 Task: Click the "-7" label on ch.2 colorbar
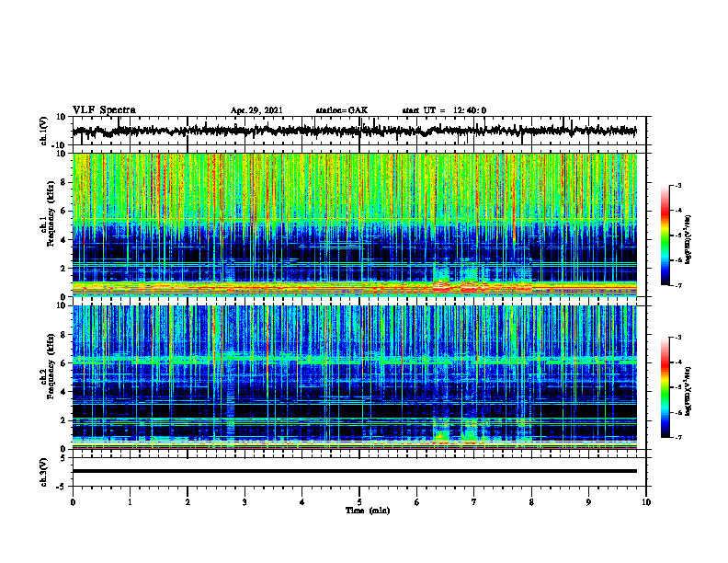pos(678,438)
